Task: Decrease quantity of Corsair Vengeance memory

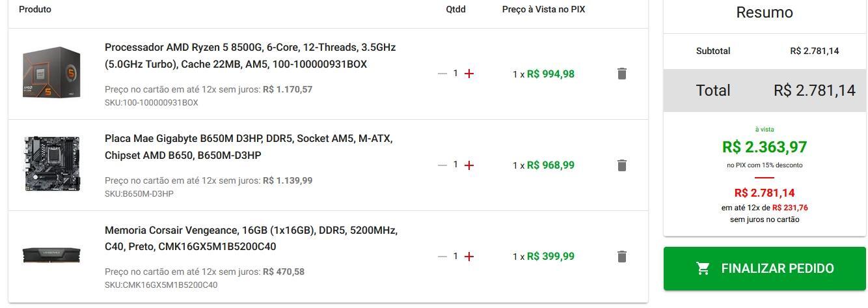Action: coord(442,256)
